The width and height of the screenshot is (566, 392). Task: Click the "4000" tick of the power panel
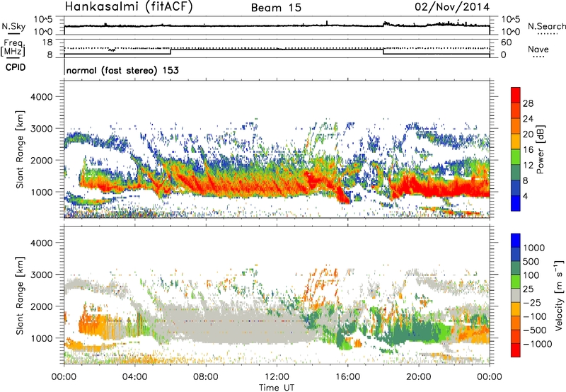coord(41,97)
